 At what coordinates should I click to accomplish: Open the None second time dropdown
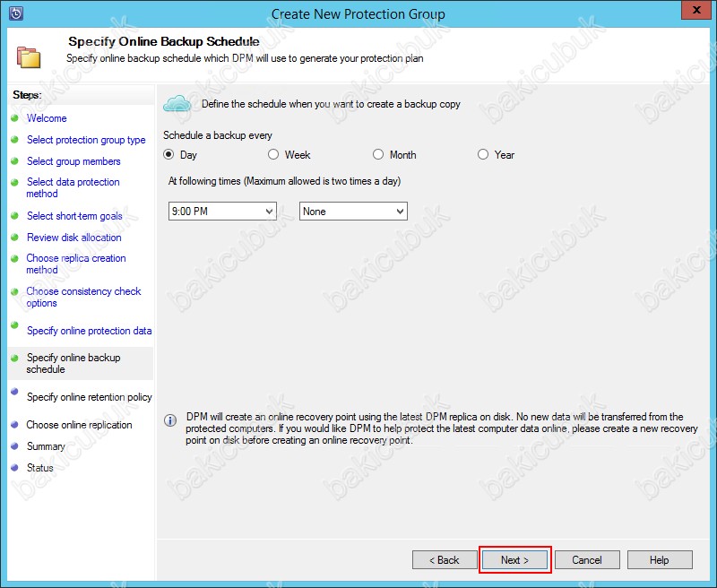[x=353, y=212]
